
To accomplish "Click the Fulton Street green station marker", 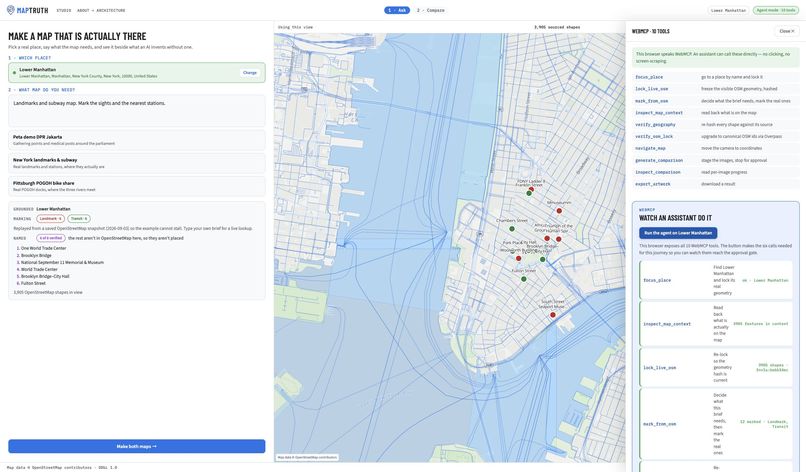I will click(x=523, y=279).
